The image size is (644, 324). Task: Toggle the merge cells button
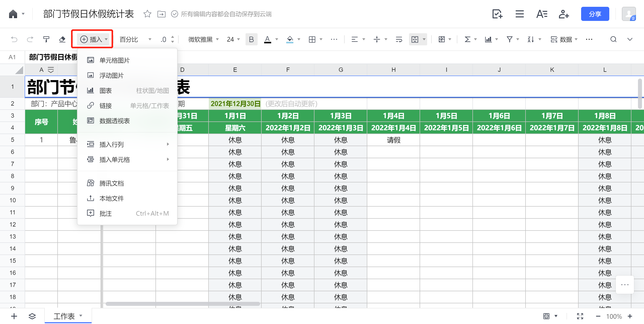(x=415, y=39)
